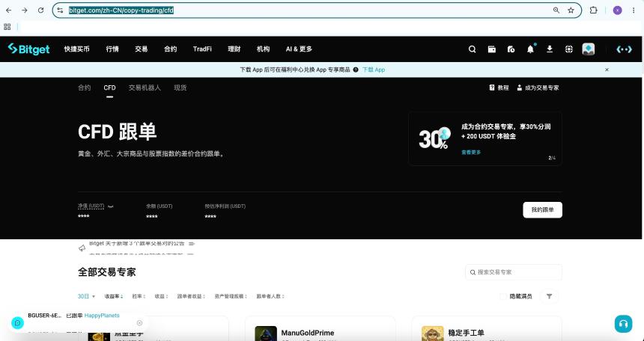Toggle balance visibility next to 净值 (USDT)

pos(110,206)
